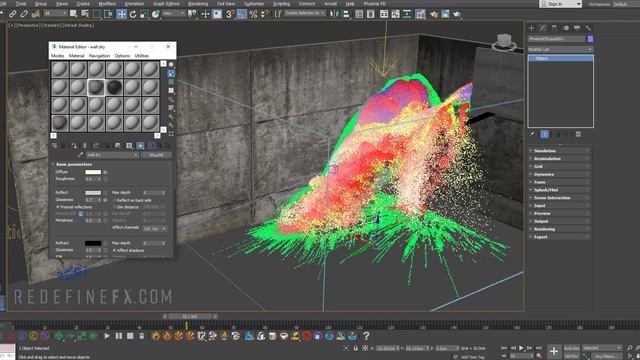Select the Move transform tool

121,14
